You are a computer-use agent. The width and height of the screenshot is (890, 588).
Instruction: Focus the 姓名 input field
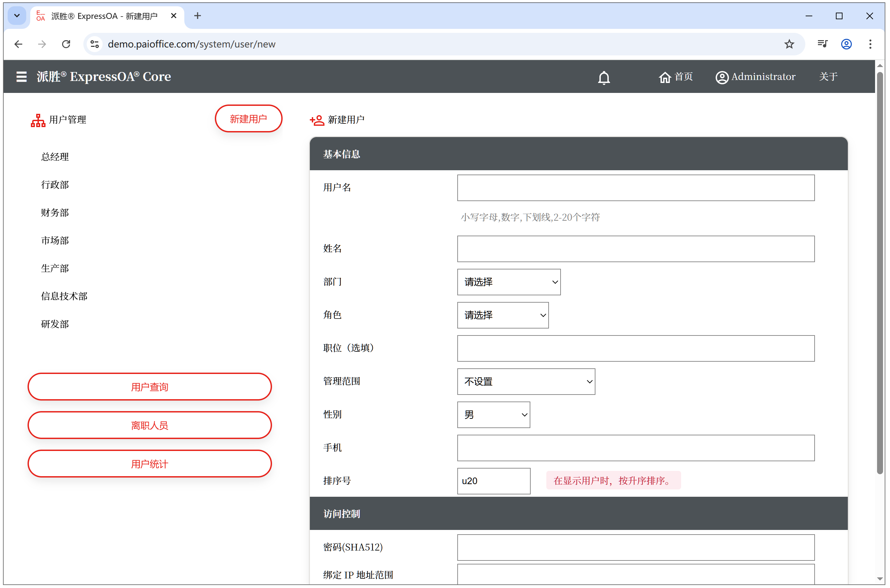636,249
